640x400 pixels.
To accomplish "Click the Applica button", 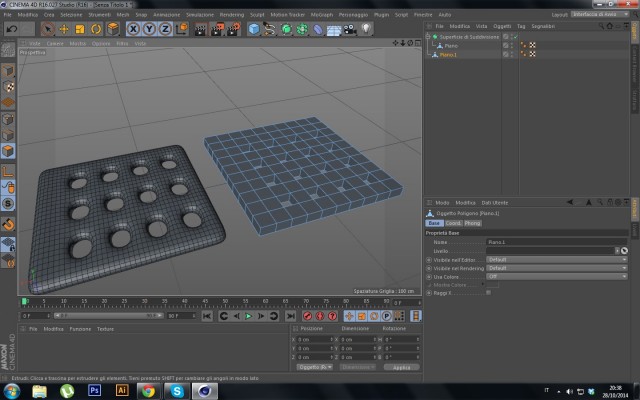I will pos(402,367).
